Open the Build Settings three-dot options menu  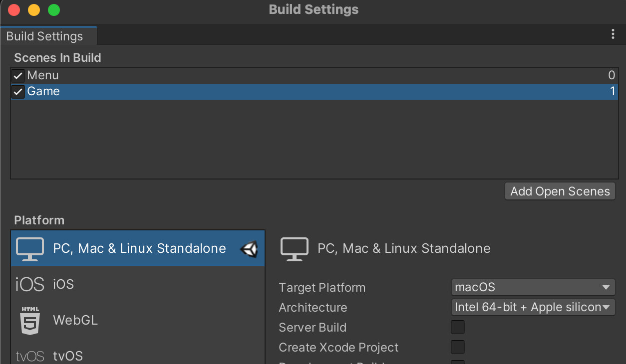click(x=613, y=34)
